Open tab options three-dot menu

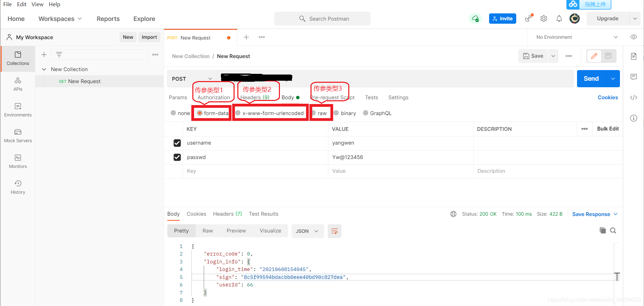coord(262,37)
